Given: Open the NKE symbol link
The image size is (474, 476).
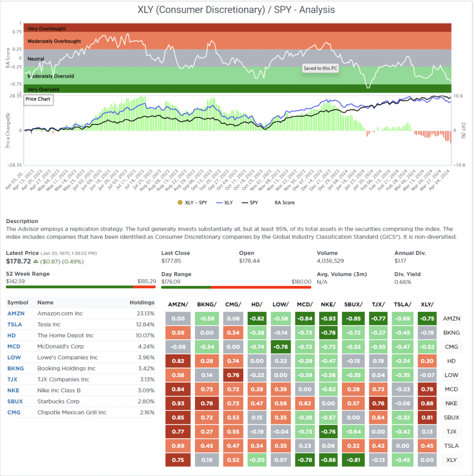Looking at the screenshot, I should [13, 390].
